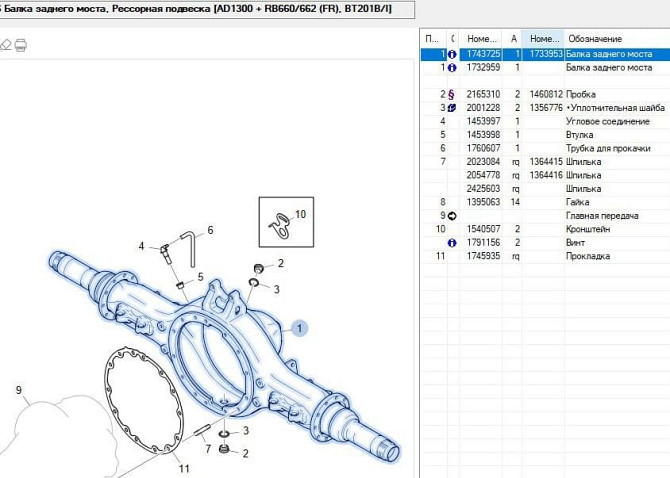
Task: Click part number 1760607
Action: point(483,148)
